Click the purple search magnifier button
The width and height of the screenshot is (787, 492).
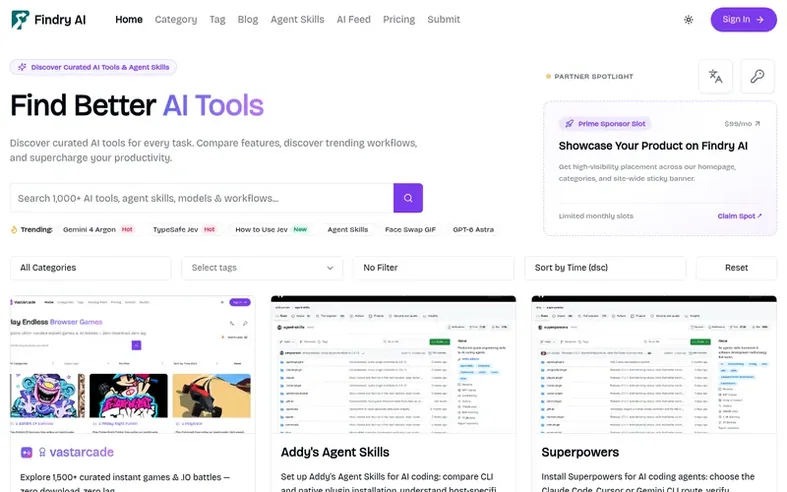point(408,198)
